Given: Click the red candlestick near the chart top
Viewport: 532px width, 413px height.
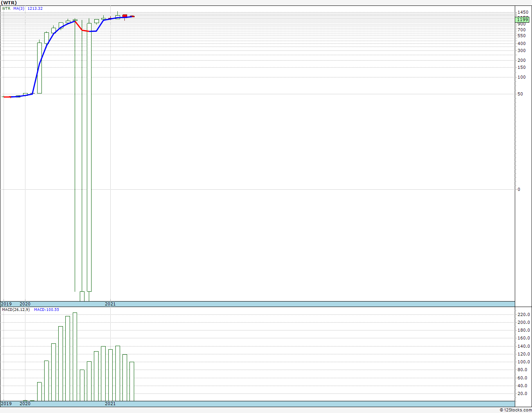Looking at the screenshot, I should [125, 16].
